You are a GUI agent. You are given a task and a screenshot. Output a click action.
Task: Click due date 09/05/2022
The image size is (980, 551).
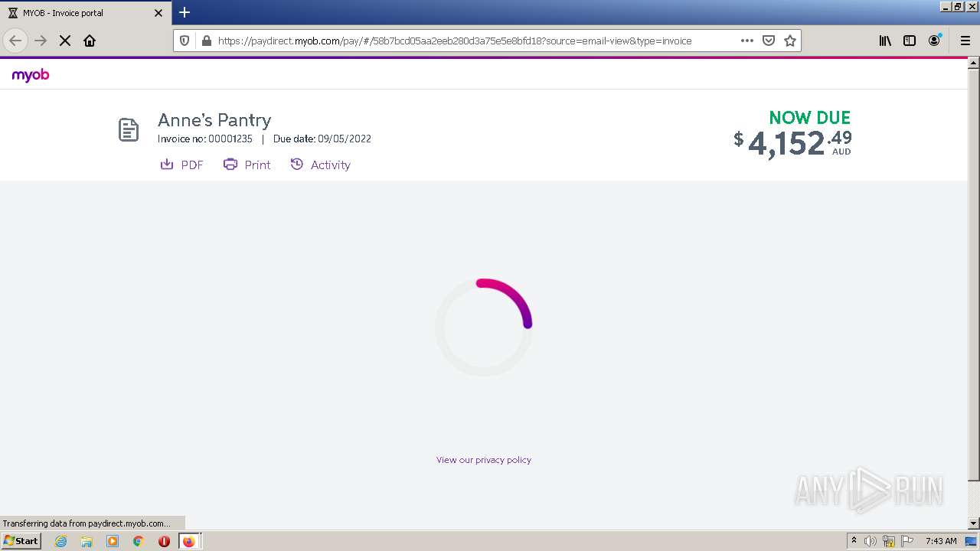pyautogui.click(x=345, y=139)
